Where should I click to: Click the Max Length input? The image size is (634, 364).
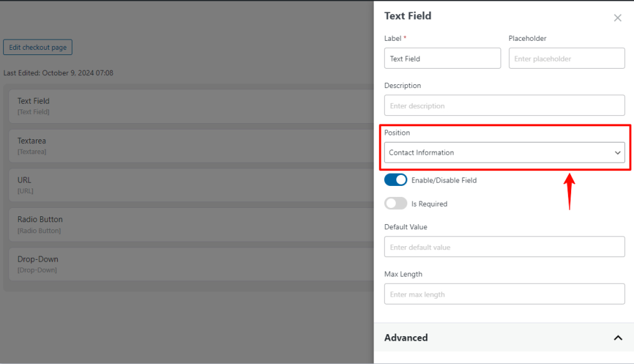pos(504,294)
